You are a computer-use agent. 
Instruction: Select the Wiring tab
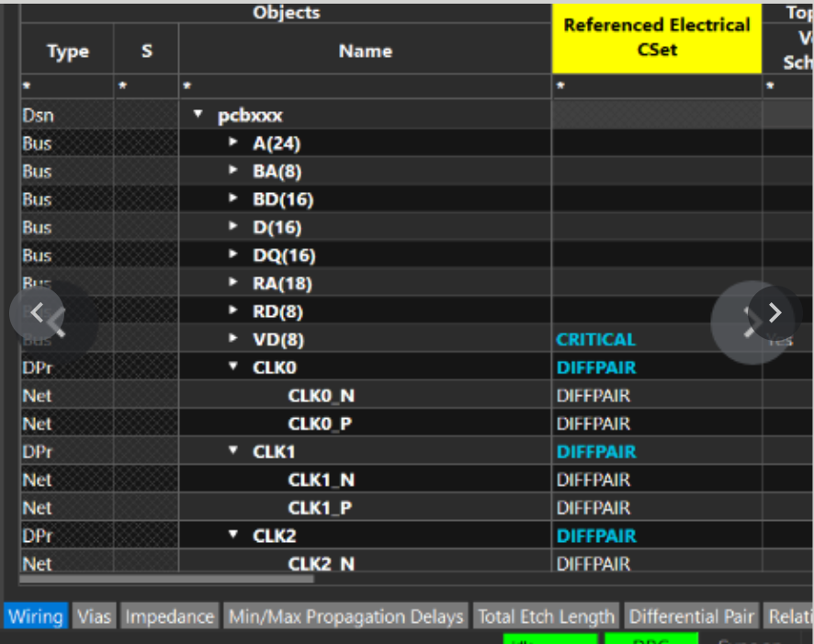[x=36, y=616]
